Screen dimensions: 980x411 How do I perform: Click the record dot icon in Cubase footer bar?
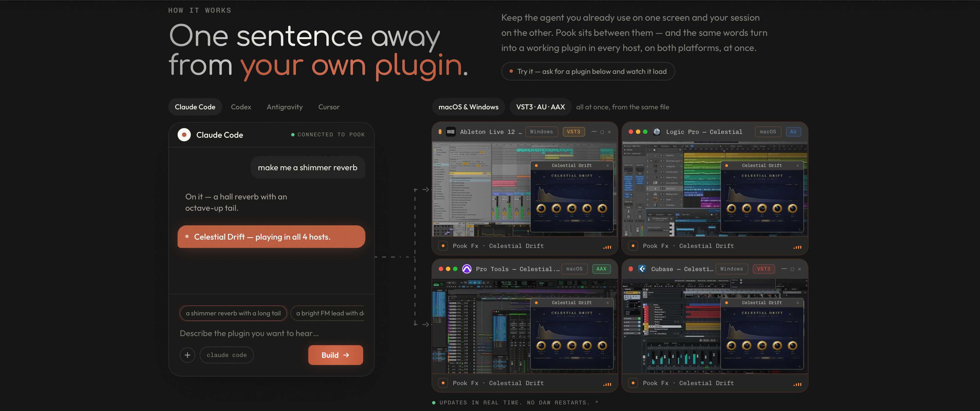633,383
